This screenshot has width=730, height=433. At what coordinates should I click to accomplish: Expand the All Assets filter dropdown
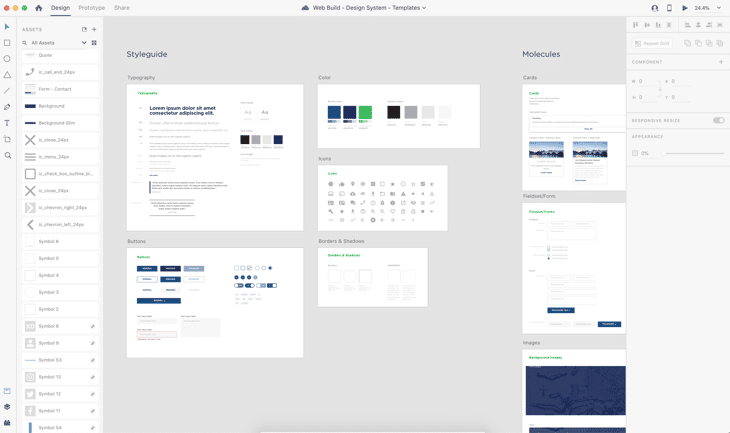coord(84,43)
